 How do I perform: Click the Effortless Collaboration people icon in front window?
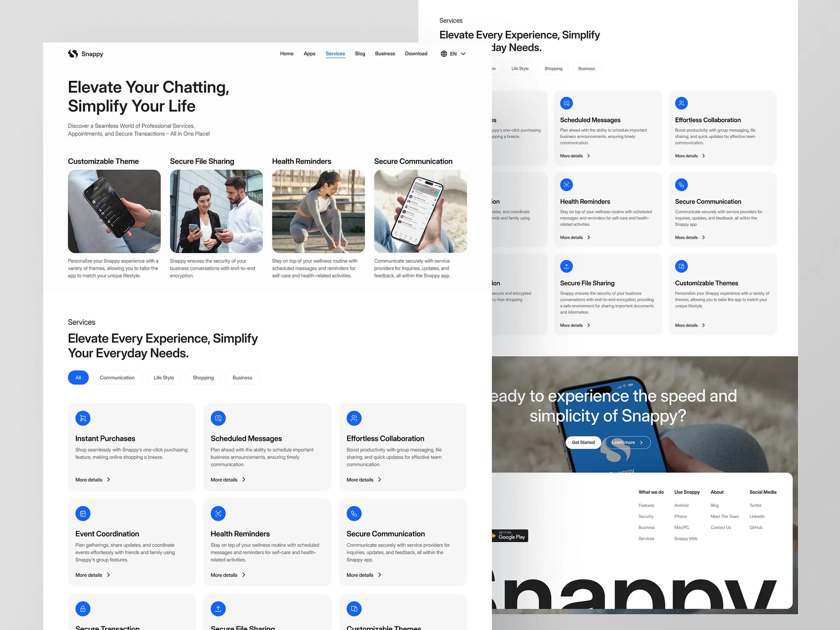354,418
